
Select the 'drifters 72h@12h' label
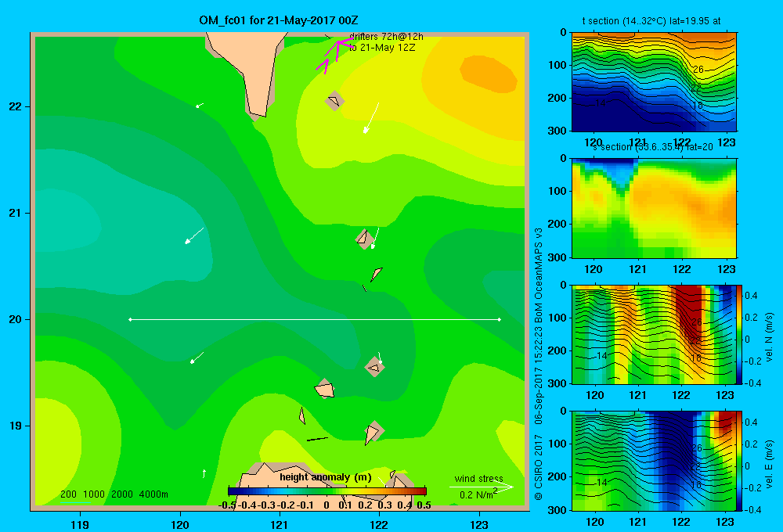(x=386, y=37)
